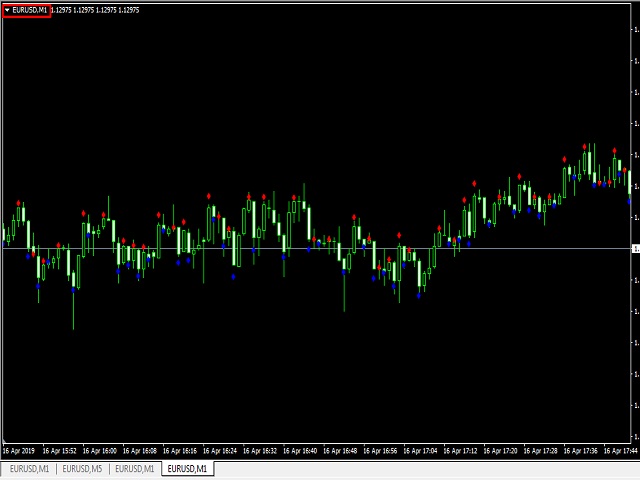Click the triangle arrow beside EURUSD,M1 chart title

[7, 10]
